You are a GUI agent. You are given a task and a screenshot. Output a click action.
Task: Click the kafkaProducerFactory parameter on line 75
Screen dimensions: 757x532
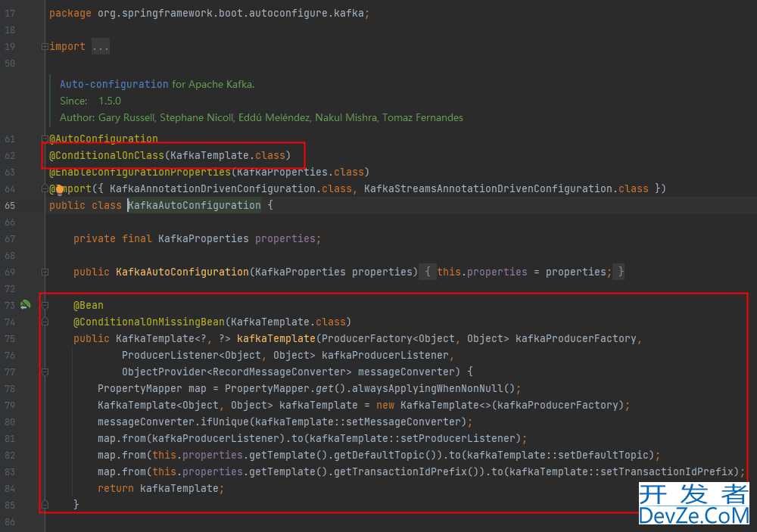click(x=576, y=338)
